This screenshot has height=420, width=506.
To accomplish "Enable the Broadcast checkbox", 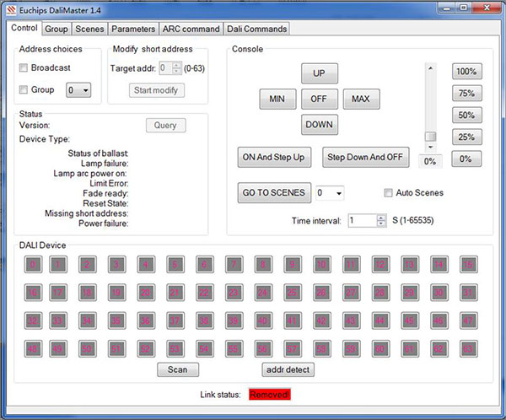I will pos(24,68).
